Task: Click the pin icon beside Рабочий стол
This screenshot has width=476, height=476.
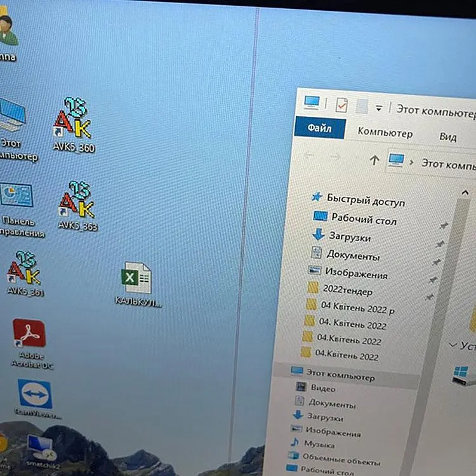Action: click(x=444, y=225)
